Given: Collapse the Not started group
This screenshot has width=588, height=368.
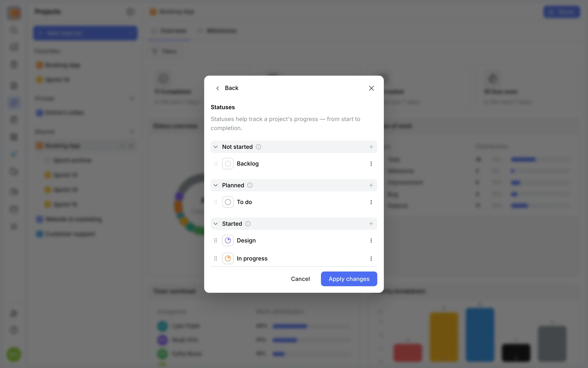Looking at the screenshot, I should point(216,147).
